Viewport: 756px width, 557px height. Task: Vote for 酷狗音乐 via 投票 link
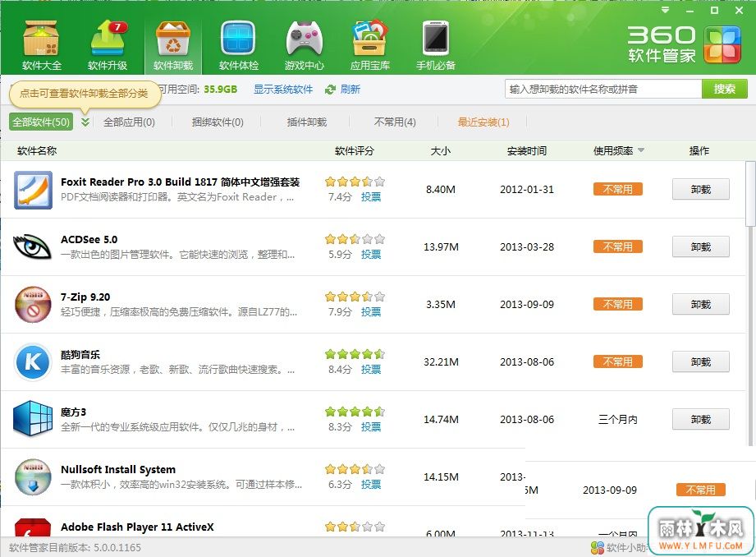pos(371,369)
